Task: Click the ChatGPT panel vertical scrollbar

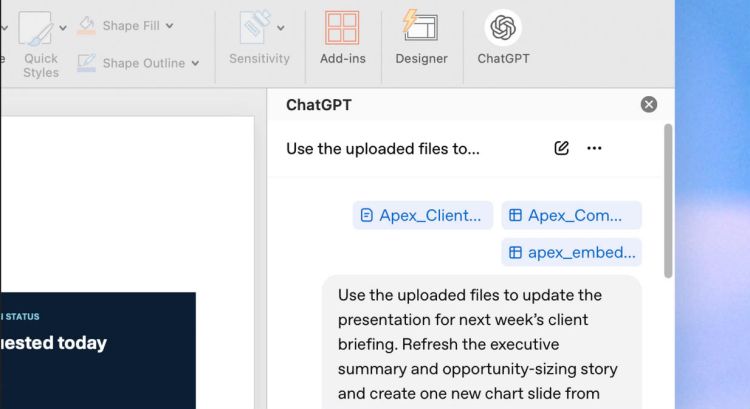Action: click(668, 201)
